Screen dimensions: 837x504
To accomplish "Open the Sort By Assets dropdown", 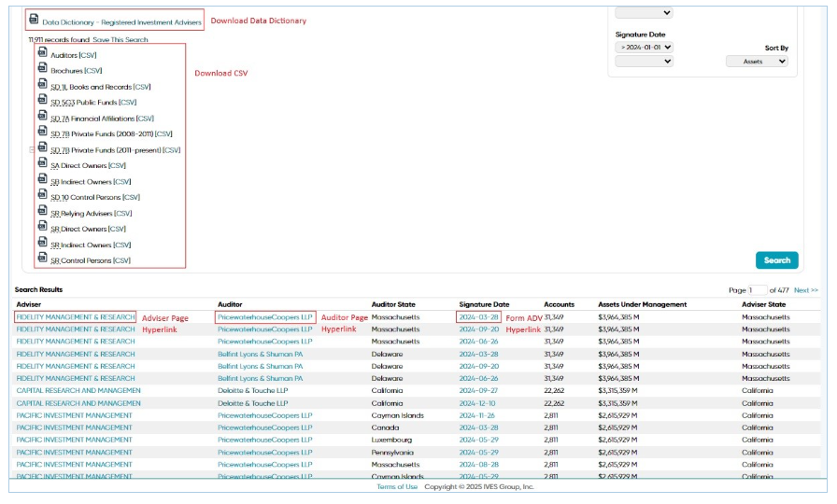I will pos(757,62).
